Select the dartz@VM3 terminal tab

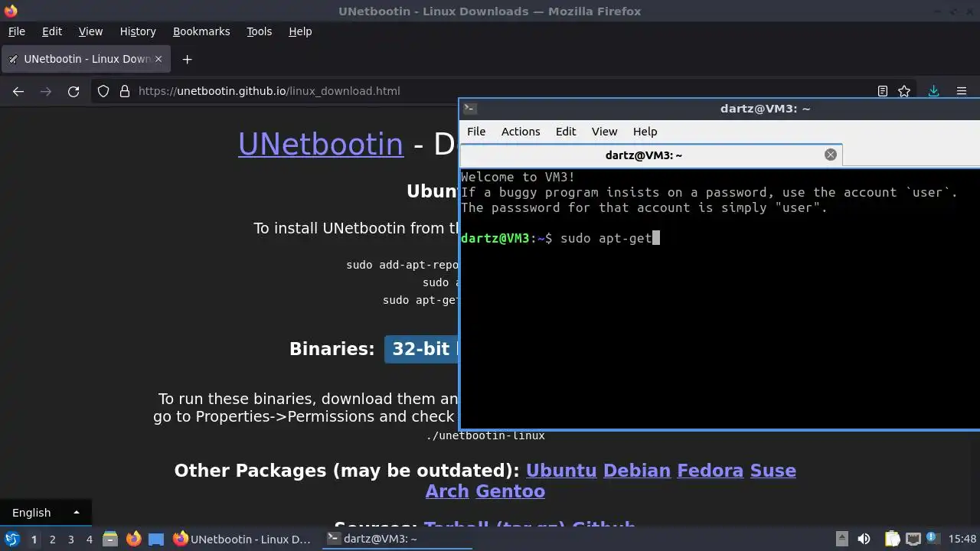[x=651, y=155]
